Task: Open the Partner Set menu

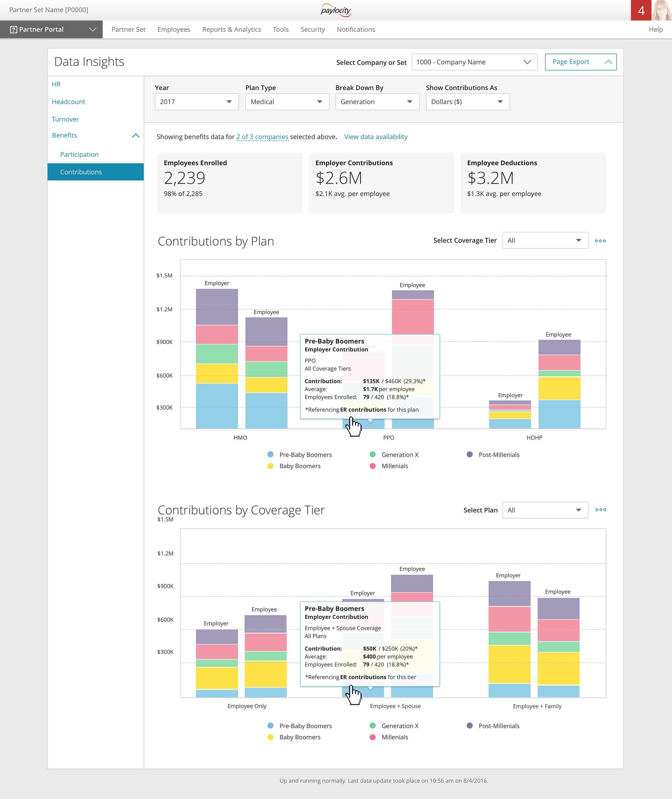Action: [128, 30]
